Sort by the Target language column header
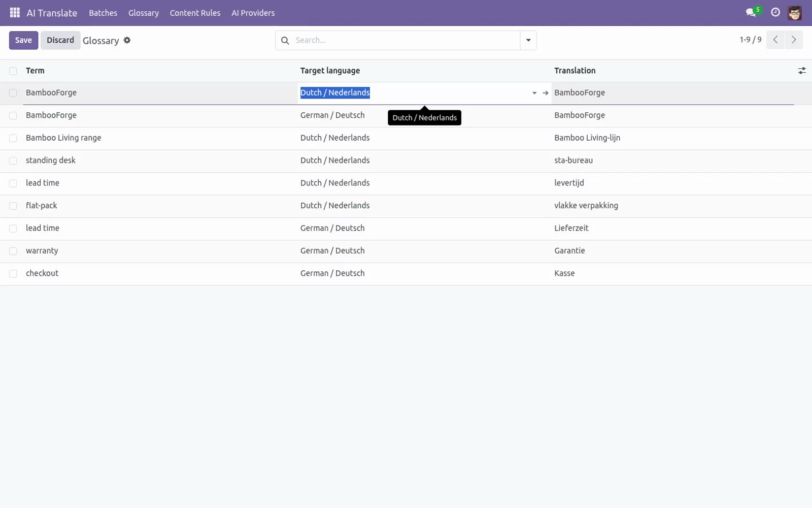812x508 pixels. point(330,71)
